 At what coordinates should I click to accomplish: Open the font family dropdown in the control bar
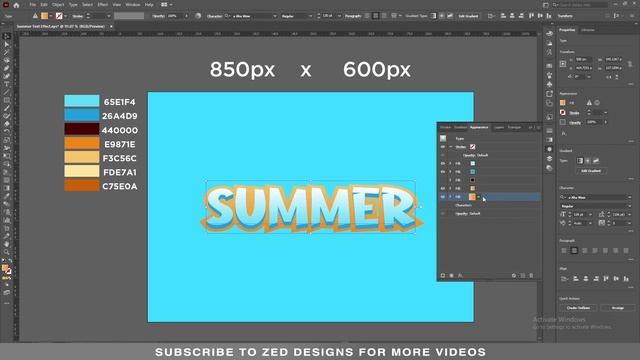click(x=275, y=16)
